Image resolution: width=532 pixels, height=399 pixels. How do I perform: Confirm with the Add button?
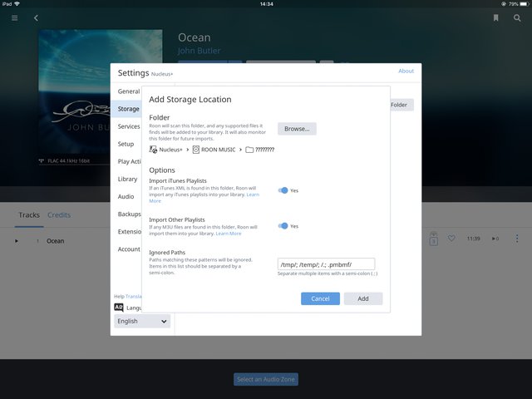[363, 298]
